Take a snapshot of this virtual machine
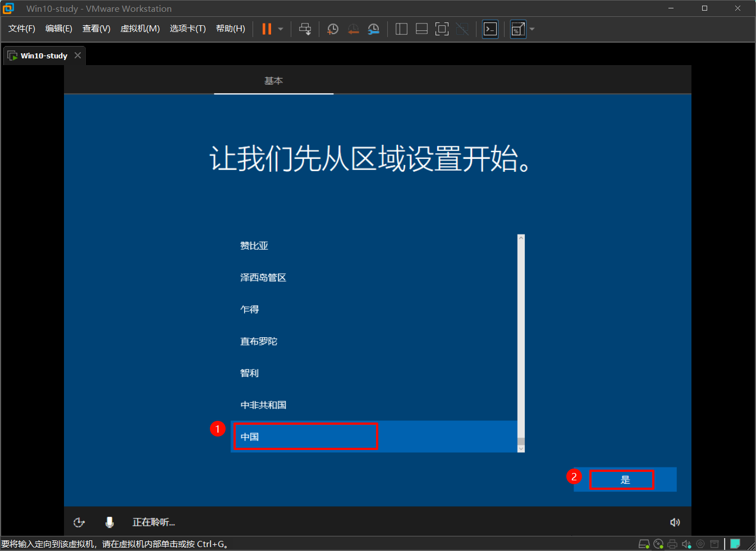The image size is (756, 551). [x=332, y=29]
